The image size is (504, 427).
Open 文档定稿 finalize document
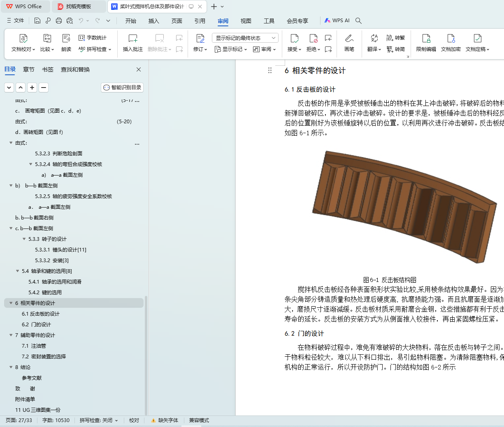coord(477,43)
